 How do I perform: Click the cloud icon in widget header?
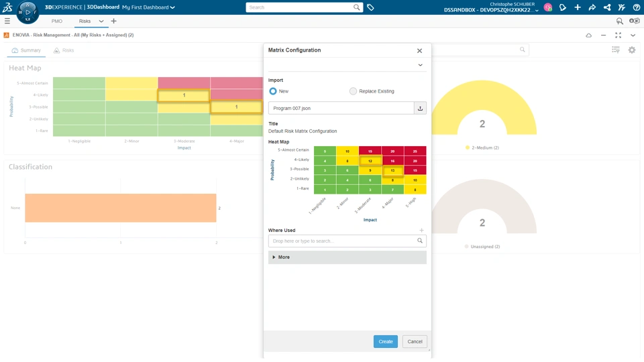[x=588, y=36]
